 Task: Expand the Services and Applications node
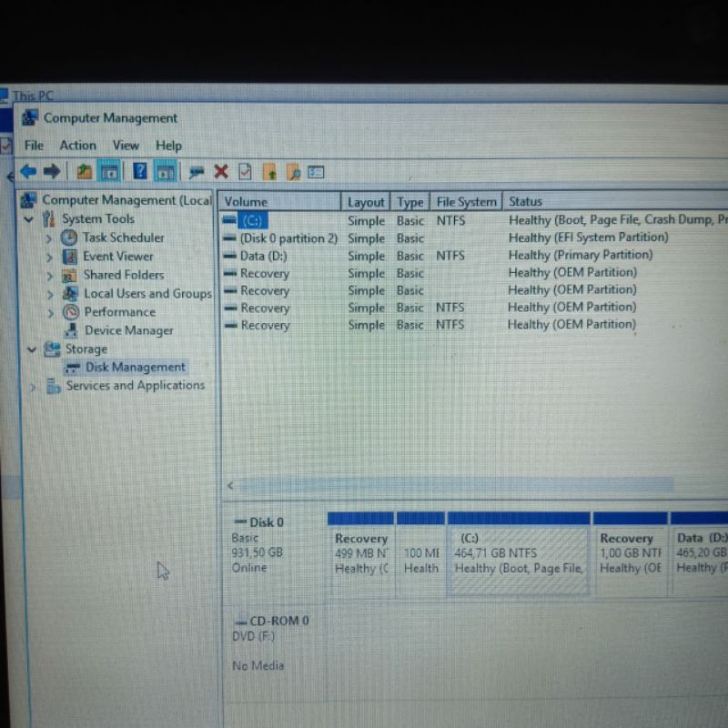34,386
